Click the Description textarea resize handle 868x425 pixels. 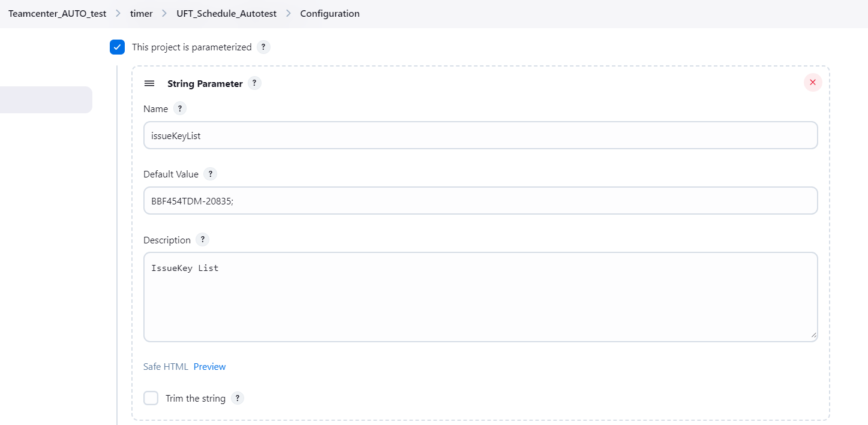813,336
